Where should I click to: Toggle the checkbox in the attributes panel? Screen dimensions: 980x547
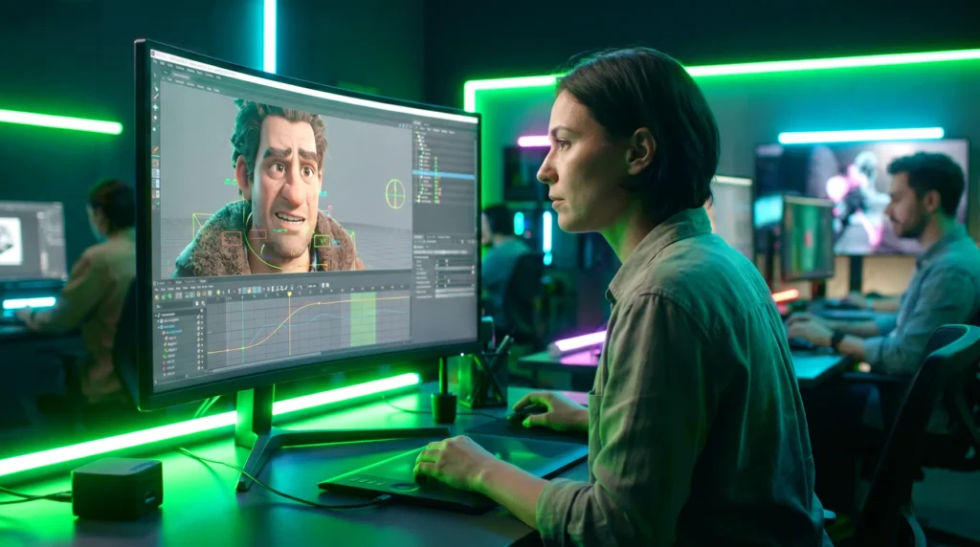tap(415, 248)
